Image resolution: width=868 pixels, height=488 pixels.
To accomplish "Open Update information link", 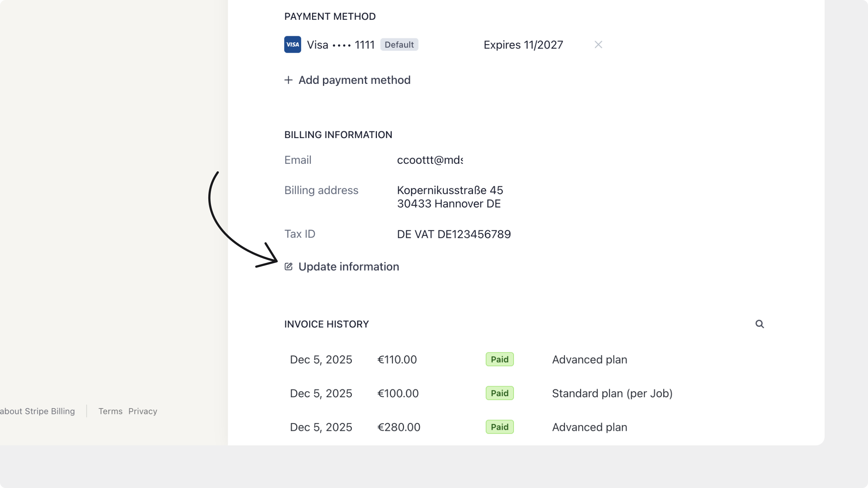I will (348, 267).
